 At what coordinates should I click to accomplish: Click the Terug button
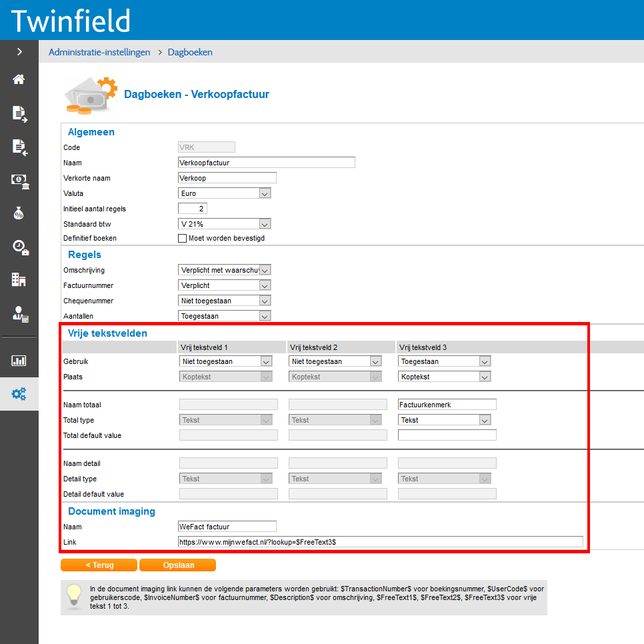[99, 564]
